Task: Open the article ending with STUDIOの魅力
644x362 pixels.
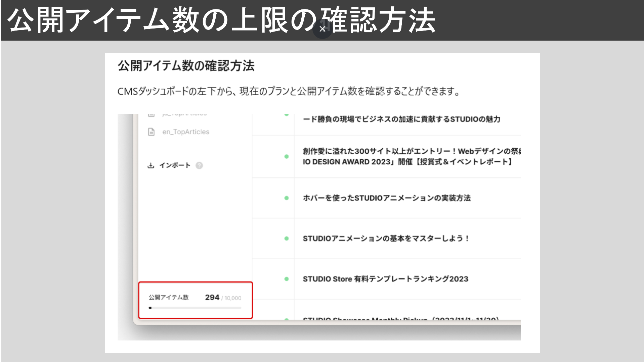Action: 401,119
